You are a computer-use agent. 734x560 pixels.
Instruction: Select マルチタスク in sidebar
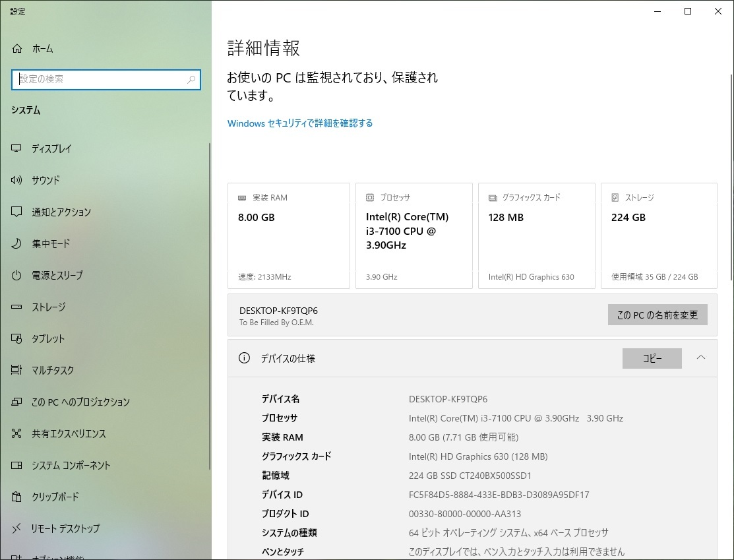(53, 371)
